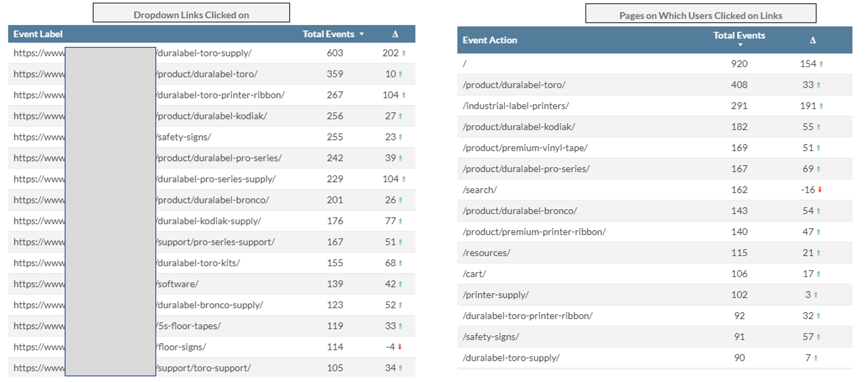868x382 pixels.
Task: Click delta column header in right table
Action: 812,40
